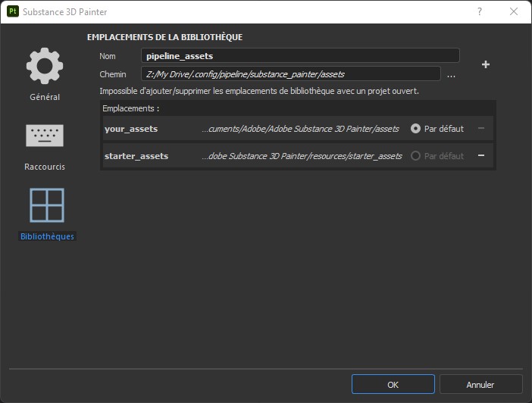Select Par défaut radio for starter_assets

[415, 156]
